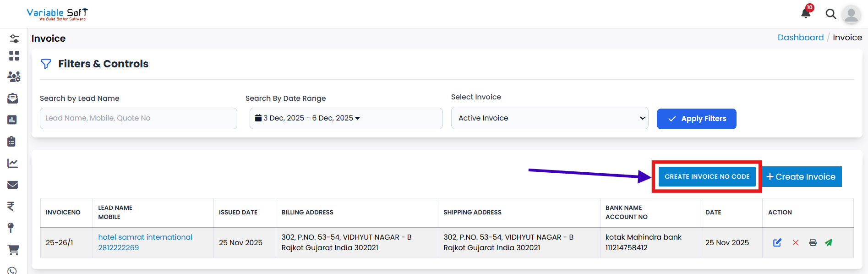Print invoice 25-26/1 with printer icon
Screen dimensions: 868x274
813,242
